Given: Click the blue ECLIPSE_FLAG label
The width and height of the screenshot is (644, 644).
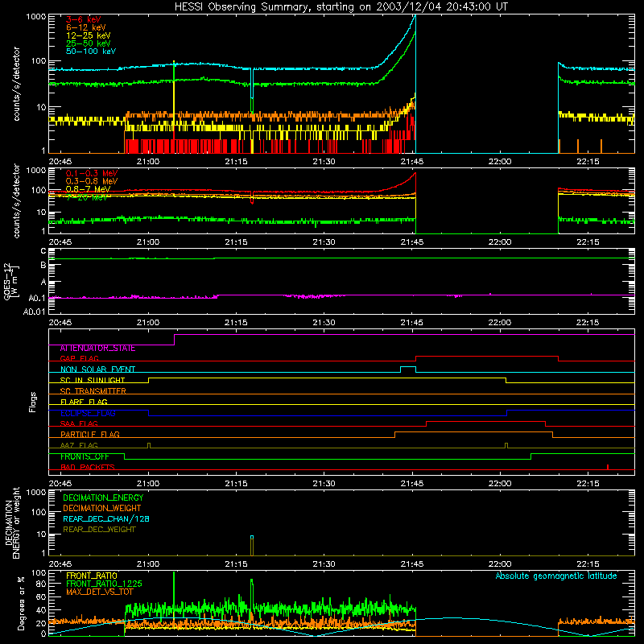Looking at the screenshot, I should pyautogui.click(x=88, y=413).
